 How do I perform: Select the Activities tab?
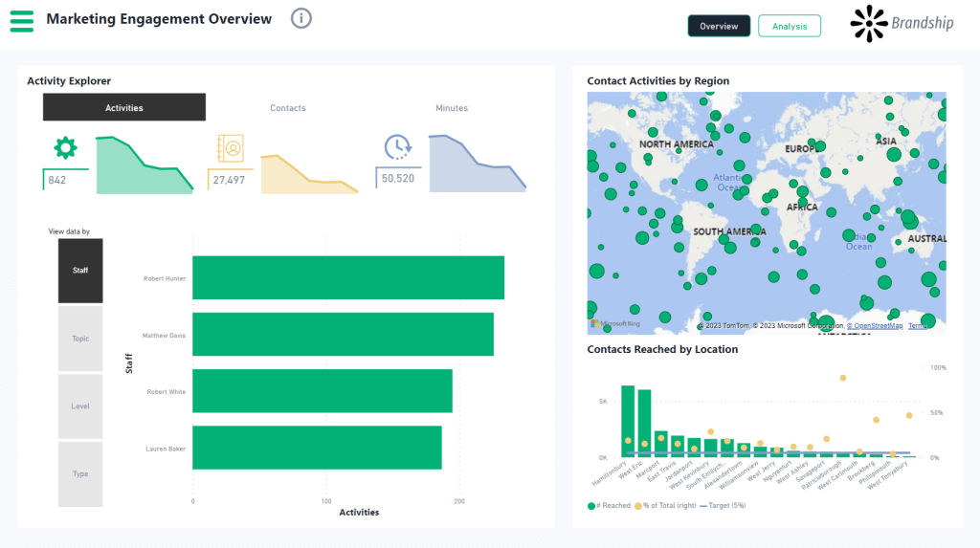tap(124, 108)
